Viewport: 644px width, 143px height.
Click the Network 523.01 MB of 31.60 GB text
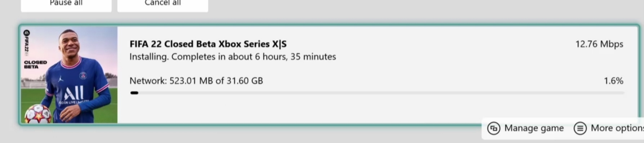[196, 81]
